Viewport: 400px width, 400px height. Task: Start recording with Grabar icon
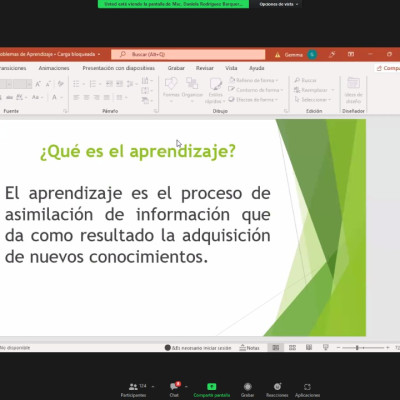pyautogui.click(x=247, y=390)
